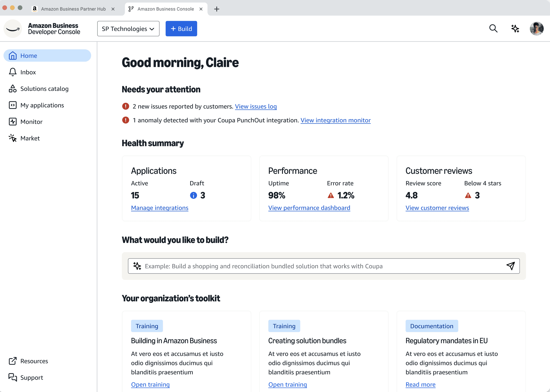This screenshot has width=550, height=392.
Task: Open Support in the sidebar
Action: (x=32, y=378)
